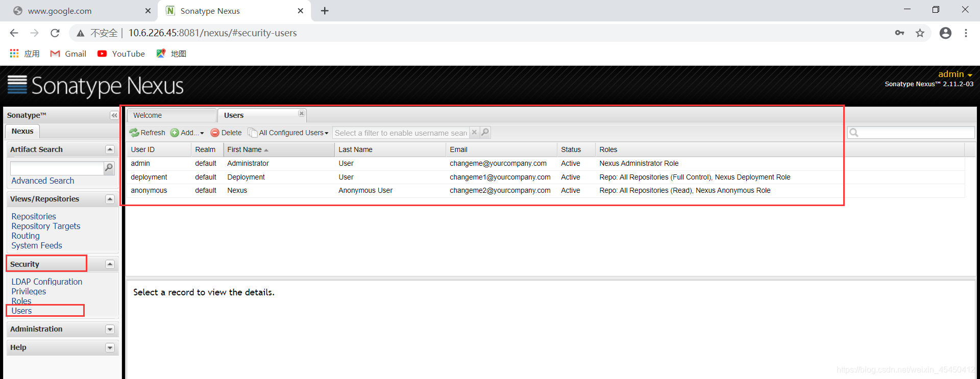Open System Feeds link
The width and height of the screenshot is (980, 379).
(37, 245)
